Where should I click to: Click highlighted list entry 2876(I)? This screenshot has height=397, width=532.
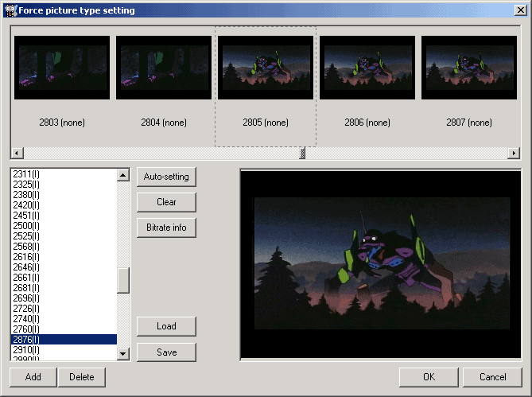pos(64,339)
